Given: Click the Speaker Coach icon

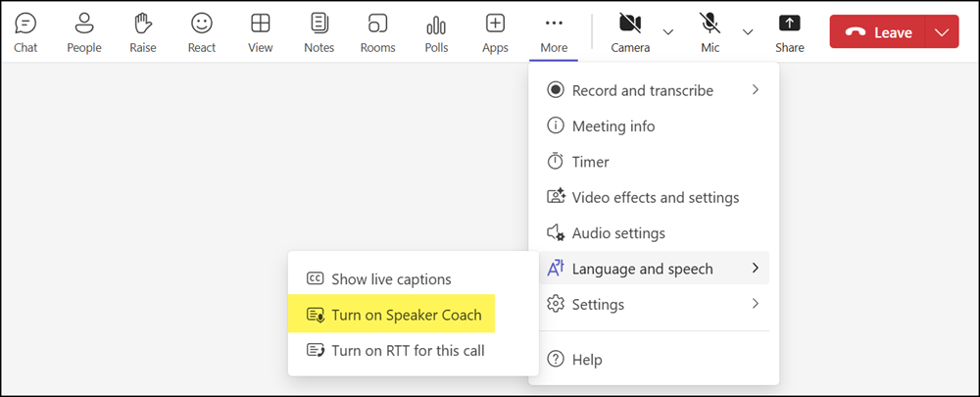Looking at the screenshot, I should (x=316, y=315).
